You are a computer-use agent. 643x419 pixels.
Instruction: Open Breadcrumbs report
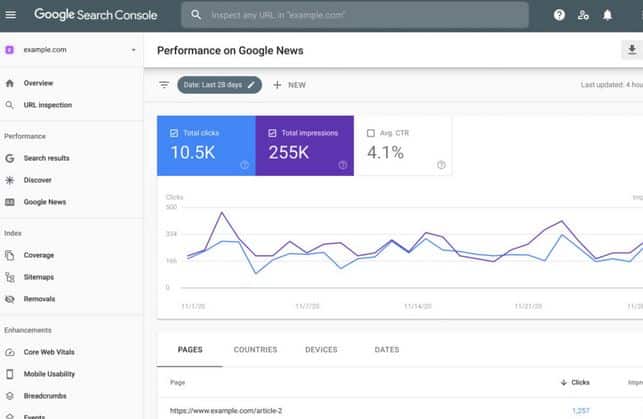tap(45, 396)
